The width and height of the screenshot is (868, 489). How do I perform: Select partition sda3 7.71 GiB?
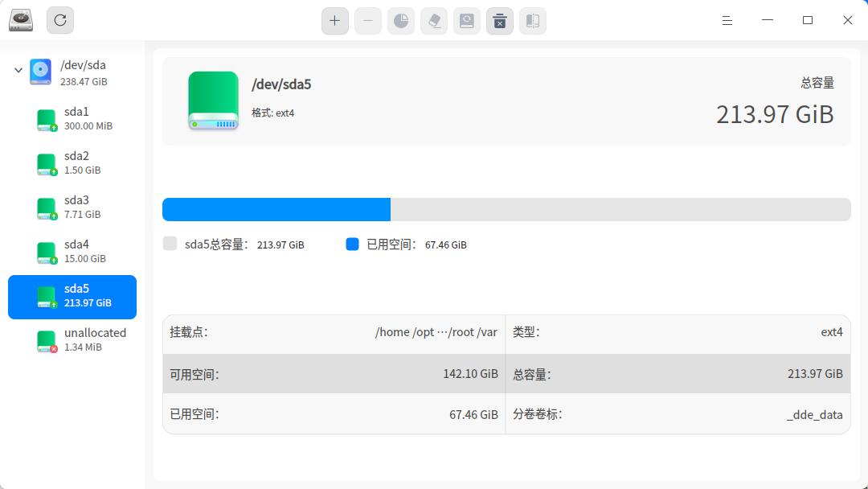click(x=72, y=208)
